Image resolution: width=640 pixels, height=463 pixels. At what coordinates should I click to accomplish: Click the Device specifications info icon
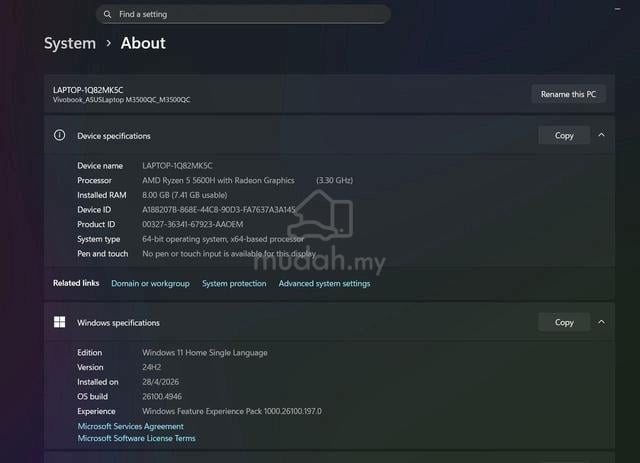tap(60, 135)
